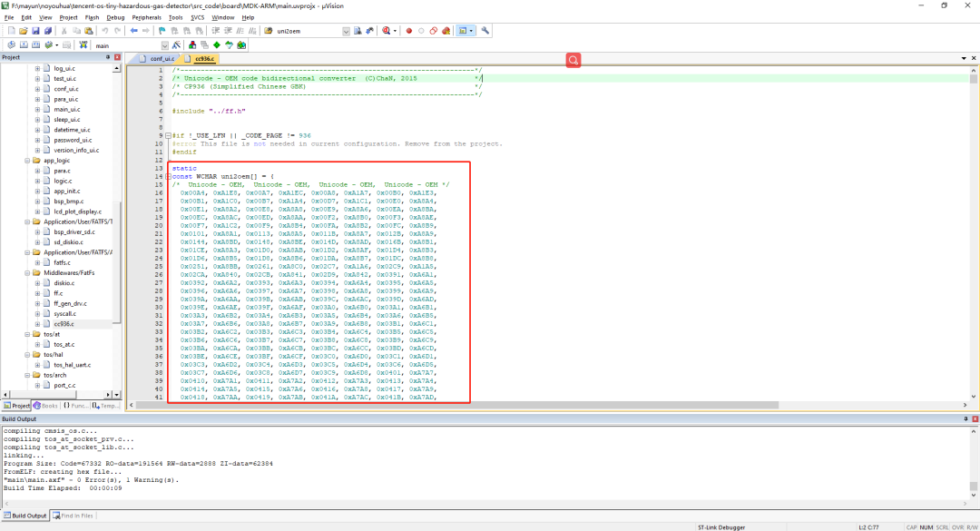
Task: Insert a bookmark with the flag icon
Action: (162, 31)
